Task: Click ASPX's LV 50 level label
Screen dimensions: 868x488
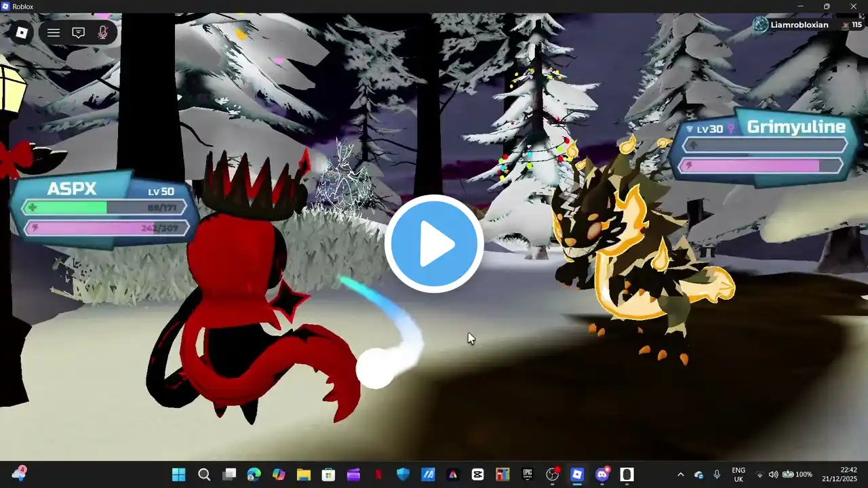Action: point(161,192)
